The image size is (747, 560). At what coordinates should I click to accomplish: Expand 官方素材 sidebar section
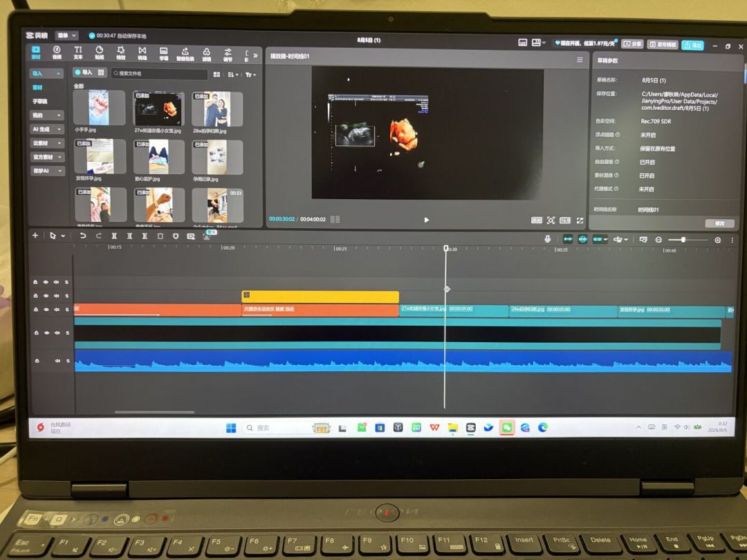pyautogui.click(x=47, y=157)
